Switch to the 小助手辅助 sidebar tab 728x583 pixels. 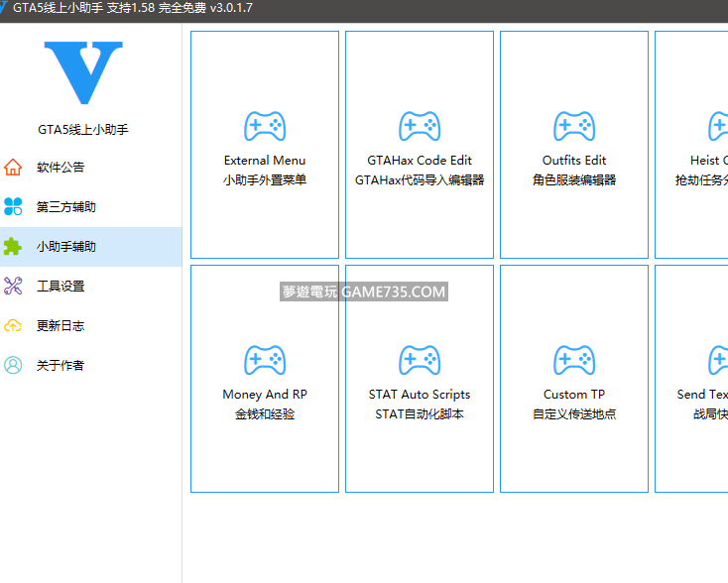(x=66, y=247)
